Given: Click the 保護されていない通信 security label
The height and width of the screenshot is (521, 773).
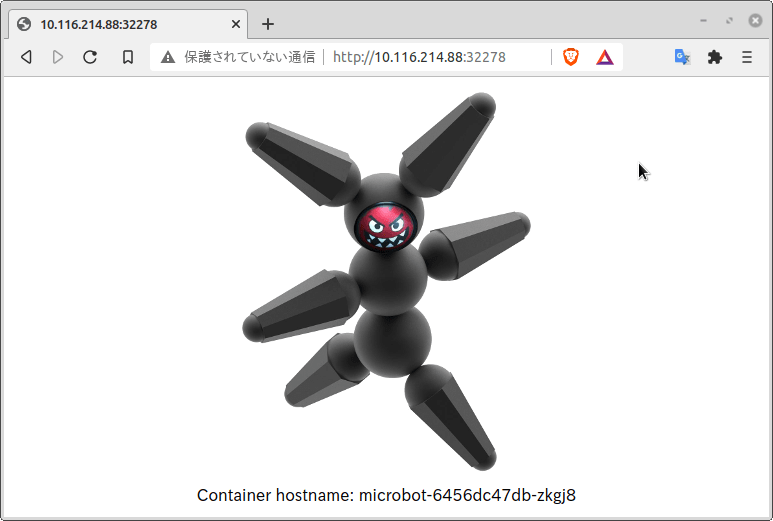Looking at the screenshot, I should tap(249, 57).
